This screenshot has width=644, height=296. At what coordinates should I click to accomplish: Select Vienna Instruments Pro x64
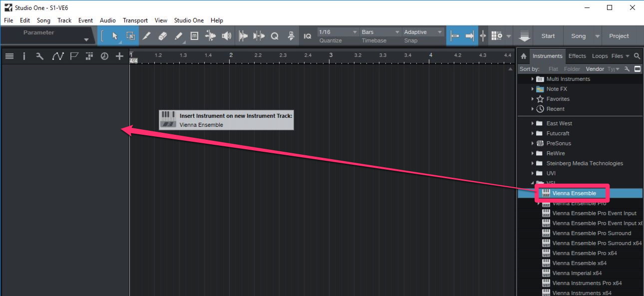[587, 283]
